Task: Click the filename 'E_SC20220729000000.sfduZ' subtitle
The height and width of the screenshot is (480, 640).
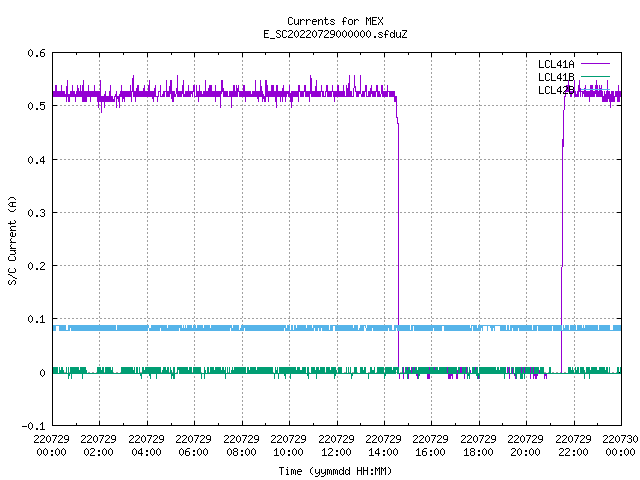Action: click(335, 34)
